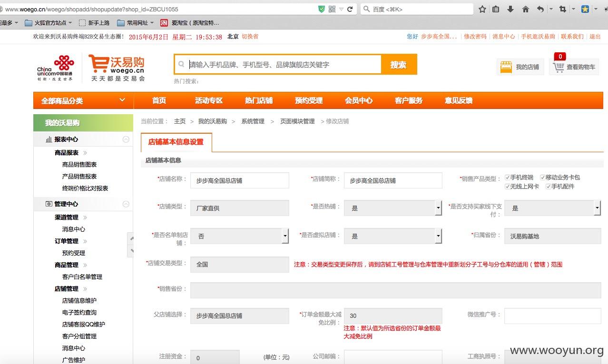
Task: Collapse the 报表中心 section toggle
Action: coord(126,139)
